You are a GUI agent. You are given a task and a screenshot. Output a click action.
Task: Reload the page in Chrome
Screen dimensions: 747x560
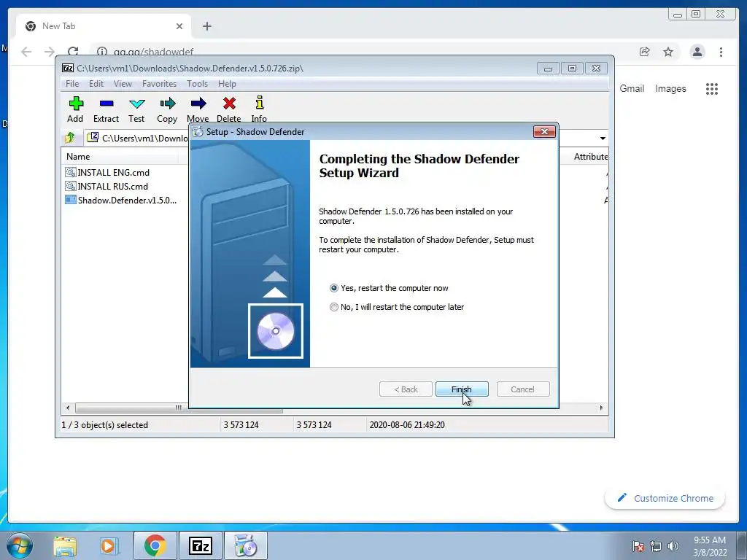click(73, 52)
